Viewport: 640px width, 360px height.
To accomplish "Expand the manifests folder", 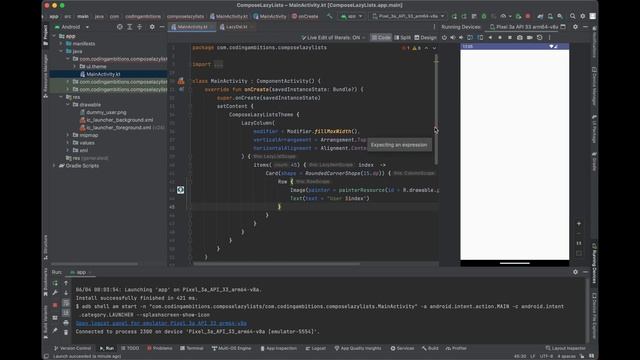I will 61,44.
